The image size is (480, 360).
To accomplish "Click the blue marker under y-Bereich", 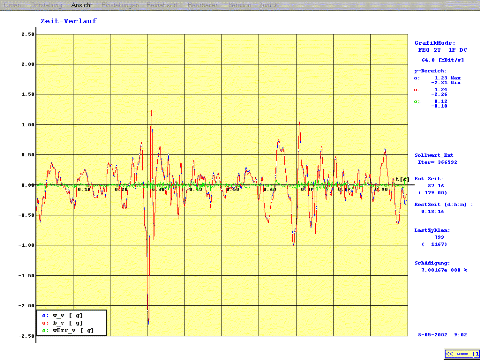I will (416, 78).
